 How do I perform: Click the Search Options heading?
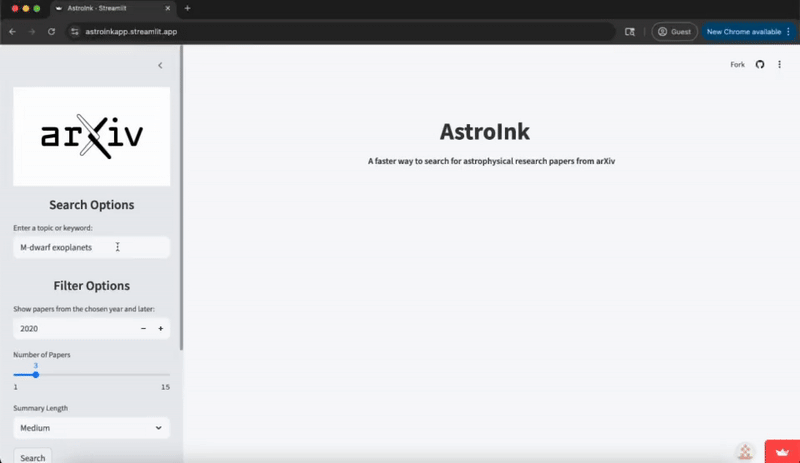click(92, 205)
